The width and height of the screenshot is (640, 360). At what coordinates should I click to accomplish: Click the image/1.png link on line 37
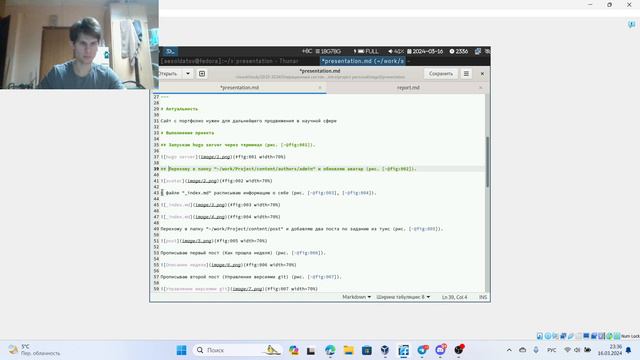coord(216,157)
